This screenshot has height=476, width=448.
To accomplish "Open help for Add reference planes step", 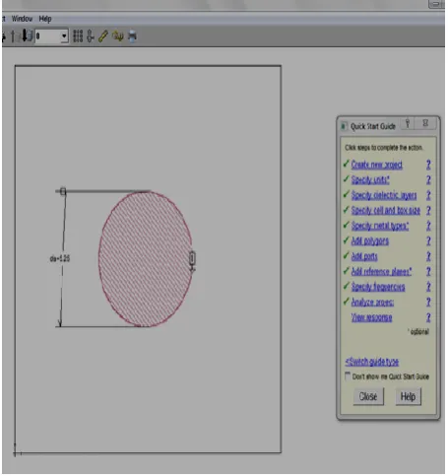I will click(x=428, y=271).
